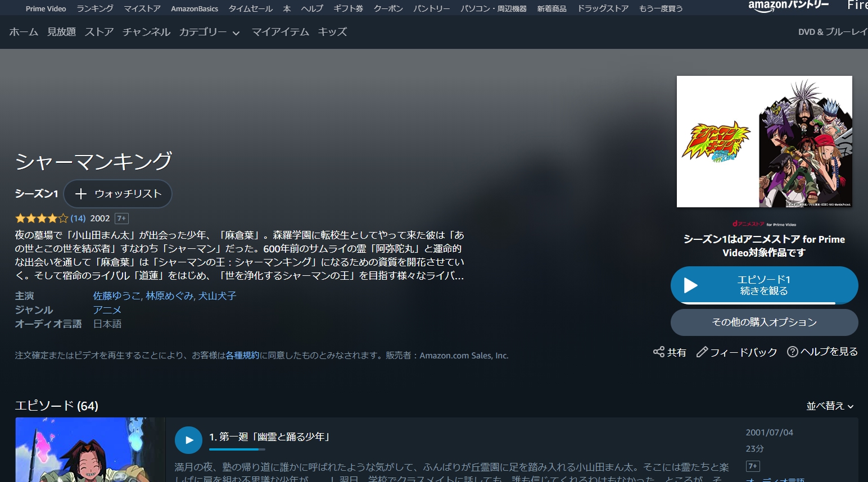The width and height of the screenshot is (868, 482).
Task: Click the シャーマンキング cover art image
Action: [764, 142]
